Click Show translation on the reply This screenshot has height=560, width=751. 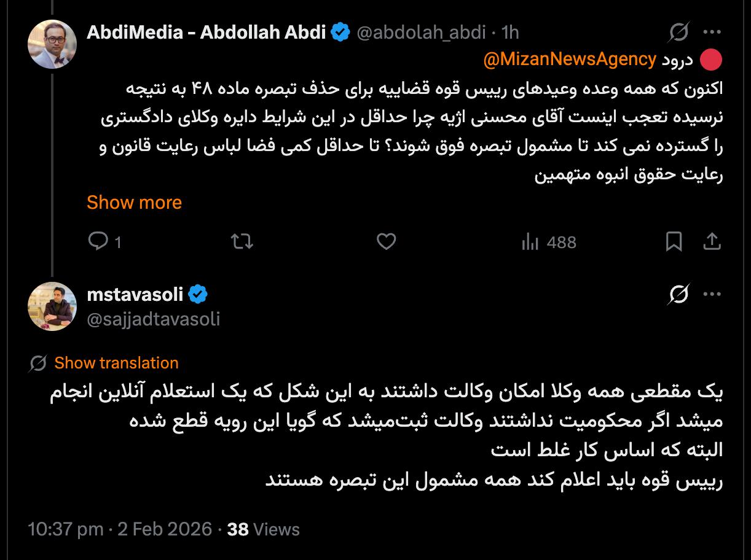(116, 363)
